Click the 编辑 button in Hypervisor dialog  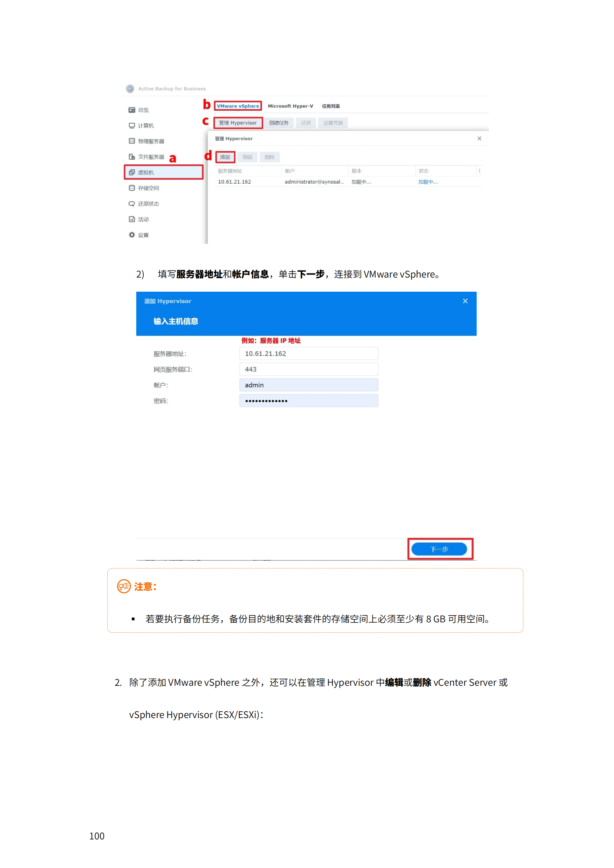click(x=247, y=157)
